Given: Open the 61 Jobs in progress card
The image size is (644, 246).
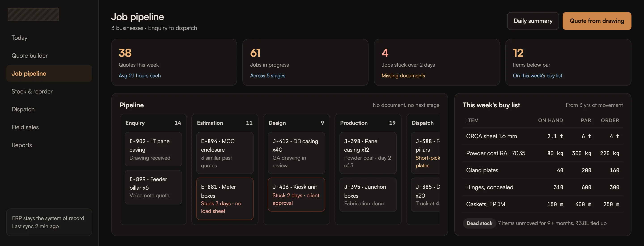Looking at the screenshot, I should pyautogui.click(x=305, y=62).
